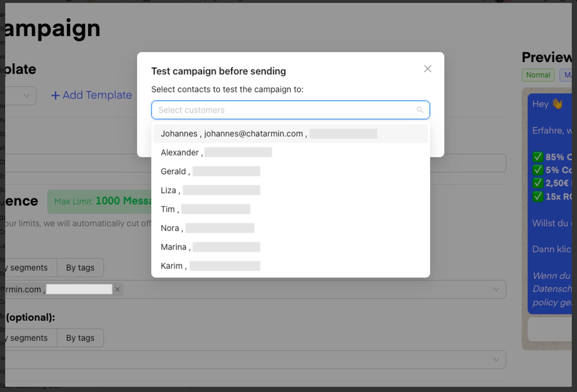
Task: Switch to audience By tags tab
Action: tap(80, 268)
